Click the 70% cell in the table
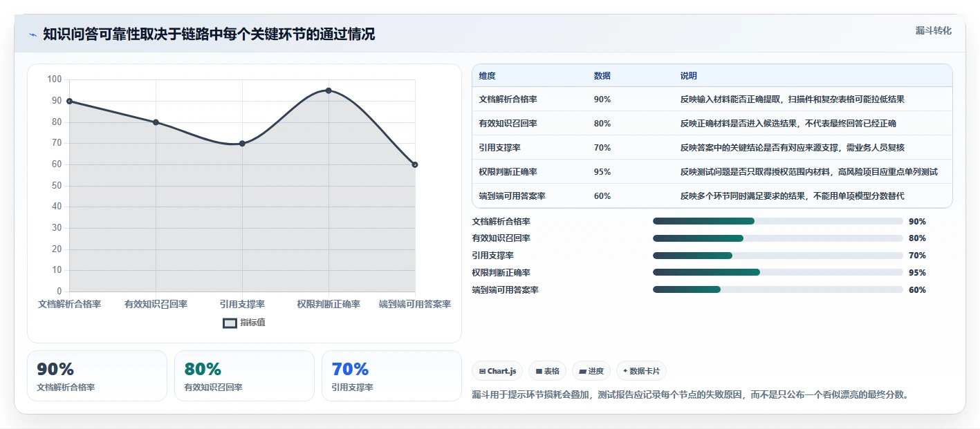 [x=602, y=148]
